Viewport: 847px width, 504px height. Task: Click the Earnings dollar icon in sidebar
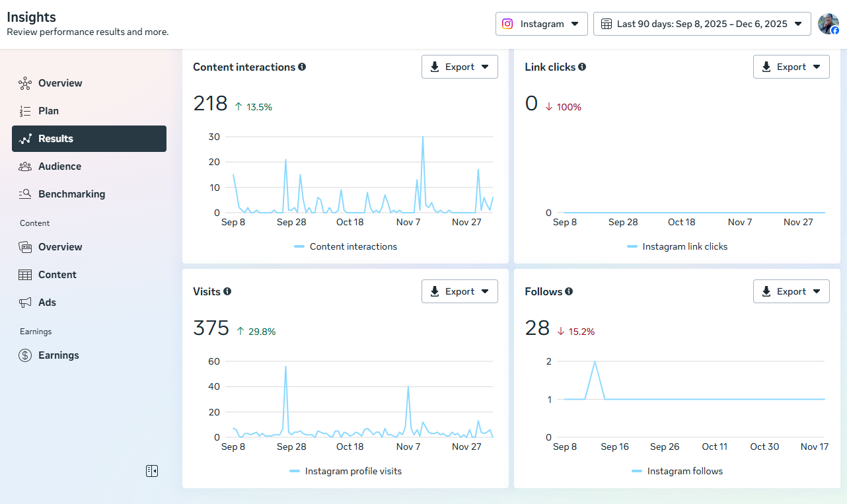tap(25, 355)
